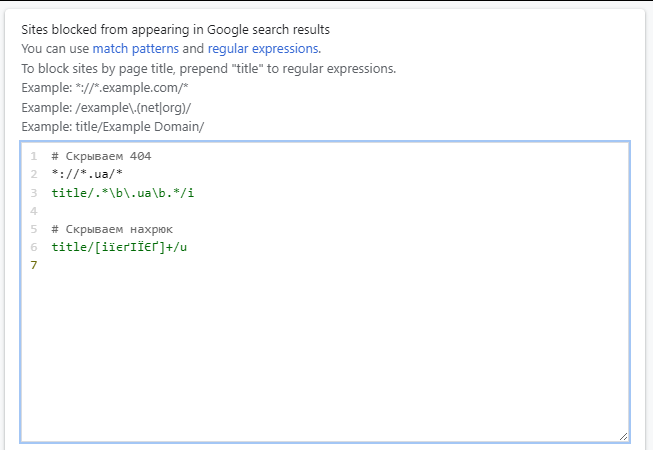Click line number 6 in the gutter

33,247
